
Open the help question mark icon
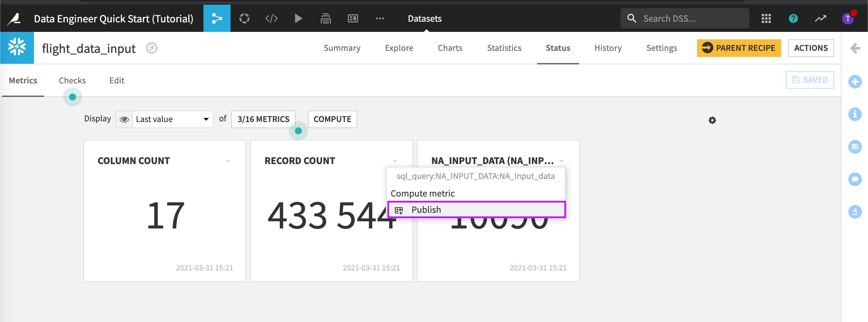tap(793, 18)
